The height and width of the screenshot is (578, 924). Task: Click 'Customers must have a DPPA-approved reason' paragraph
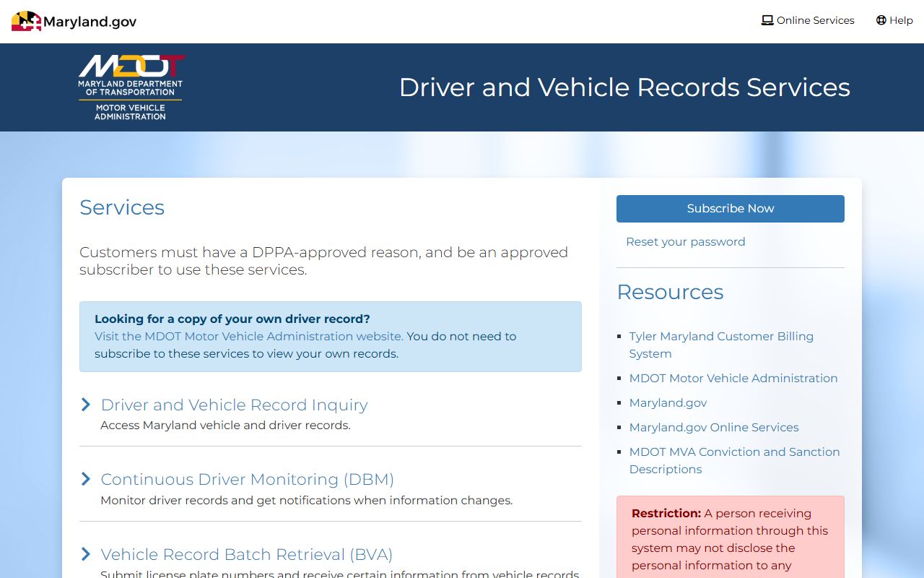pyautogui.click(x=323, y=261)
